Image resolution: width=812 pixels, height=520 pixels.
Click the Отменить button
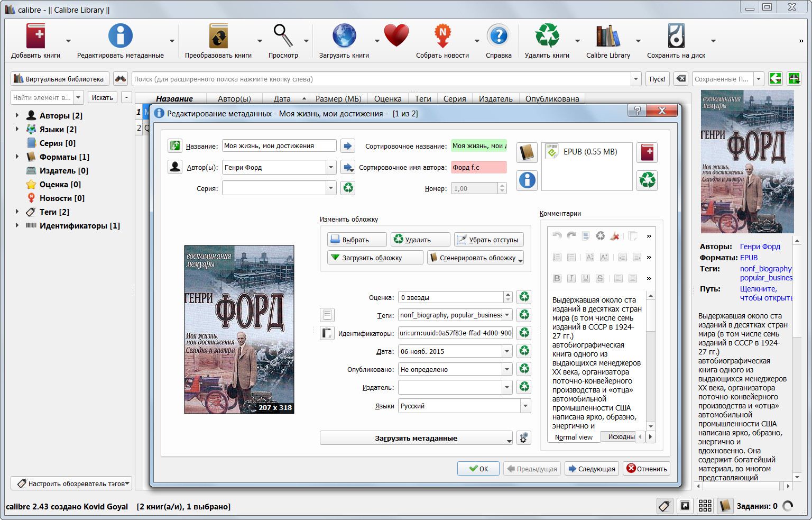click(647, 469)
